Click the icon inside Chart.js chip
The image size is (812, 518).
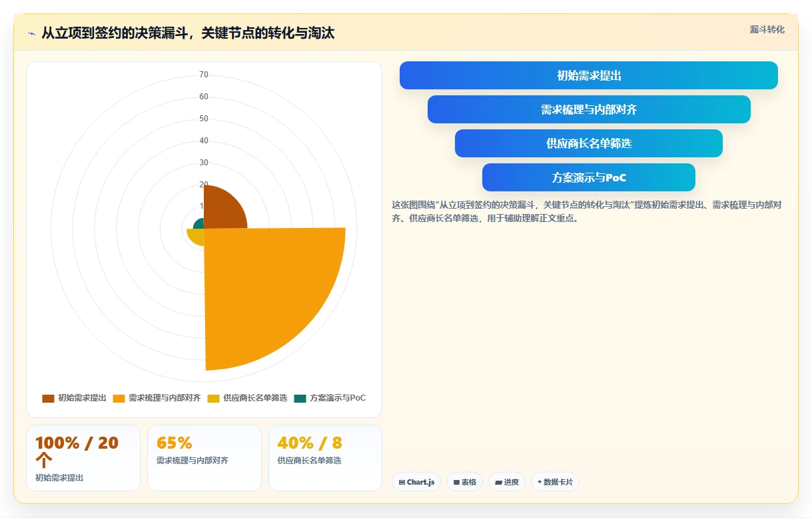402,482
